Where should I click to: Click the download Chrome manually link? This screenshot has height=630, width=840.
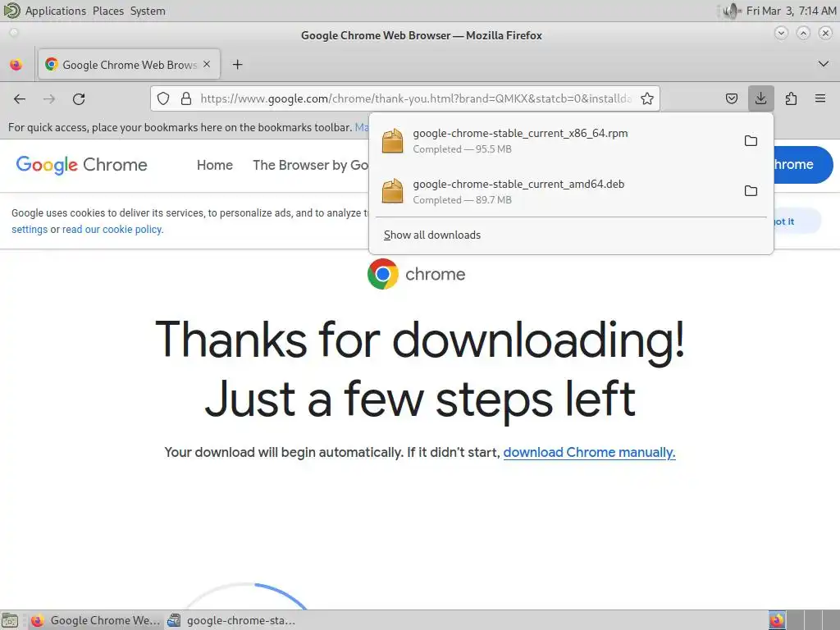[589, 453]
